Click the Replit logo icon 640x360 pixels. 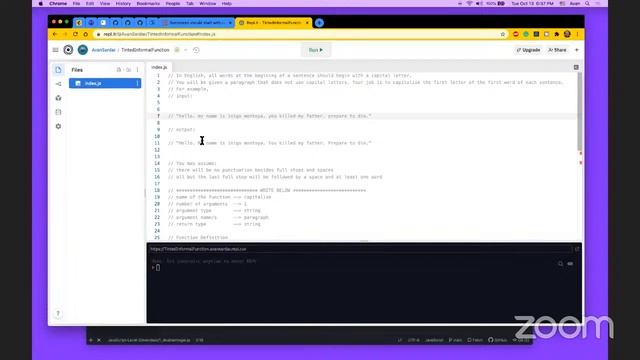(x=68, y=50)
